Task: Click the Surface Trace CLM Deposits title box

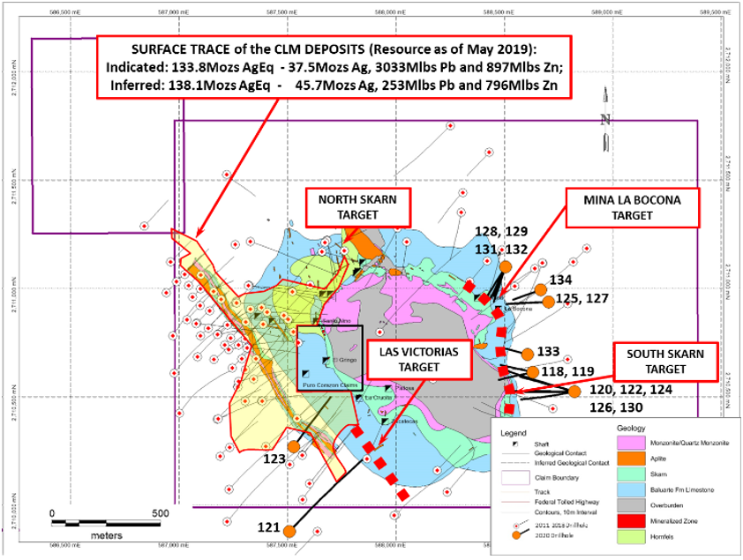Action: 334,67
